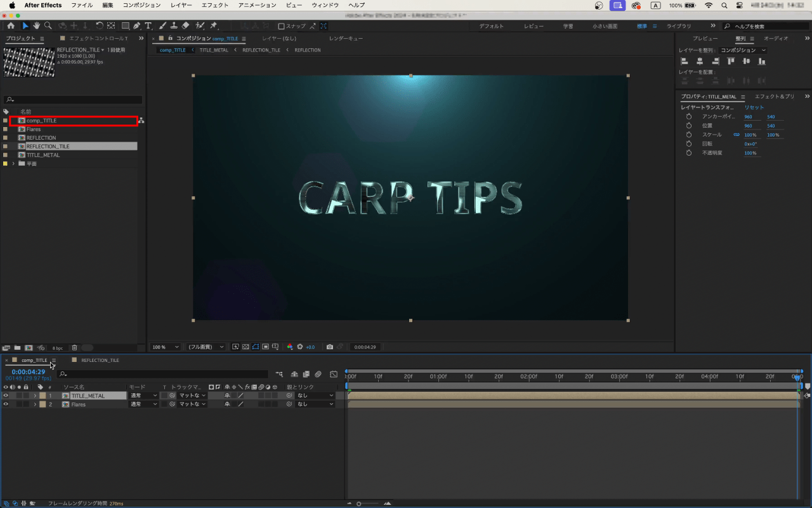Image resolution: width=812 pixels, height=508 pixels.
Task: Click align left edges icon
Action: click(x=684, y=62)
